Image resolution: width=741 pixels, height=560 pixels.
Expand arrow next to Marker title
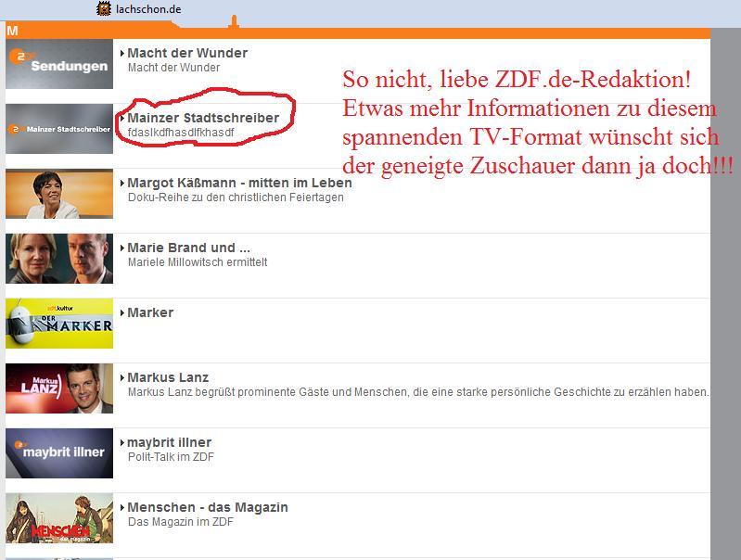pyautogui.click(x=122, y=313)
